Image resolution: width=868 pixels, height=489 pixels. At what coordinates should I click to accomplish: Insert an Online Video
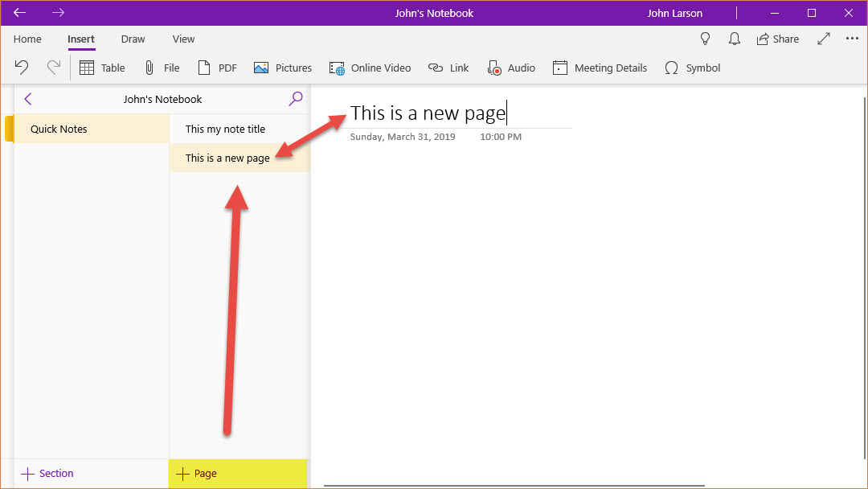pos(370,68)
